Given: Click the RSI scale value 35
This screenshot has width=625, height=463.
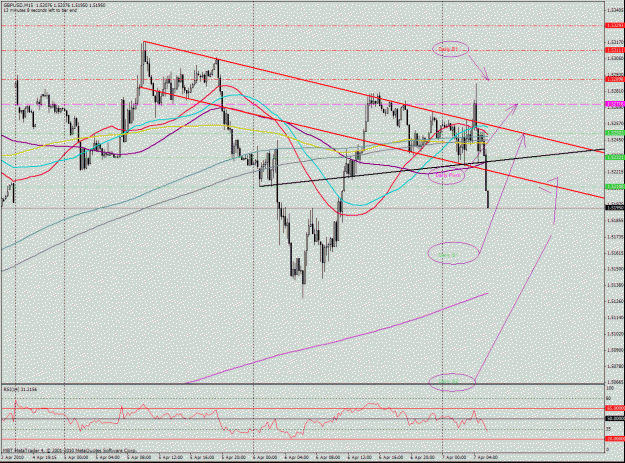Looking at the screenshot, I should (609, 429).
